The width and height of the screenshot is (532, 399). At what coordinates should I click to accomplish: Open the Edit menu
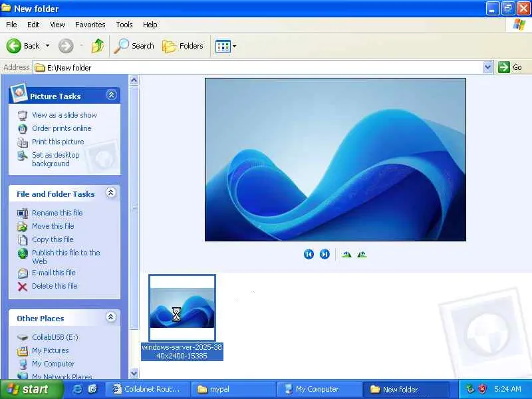tap(33, 25)
